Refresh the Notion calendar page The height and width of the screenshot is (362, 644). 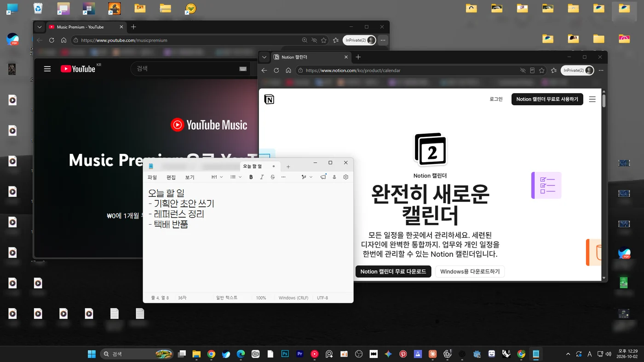[276, 70]
